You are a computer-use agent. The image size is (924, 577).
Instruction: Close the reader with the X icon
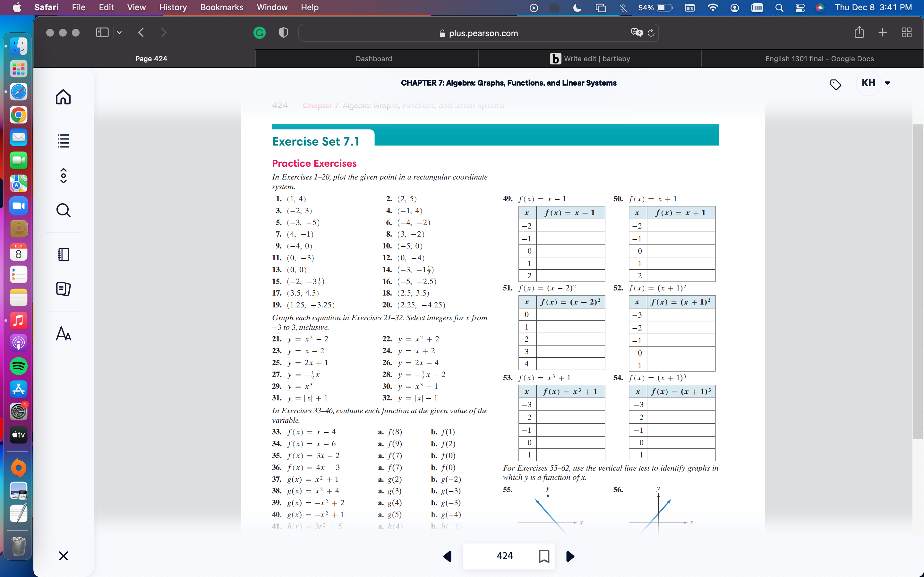tap(64, 556)
